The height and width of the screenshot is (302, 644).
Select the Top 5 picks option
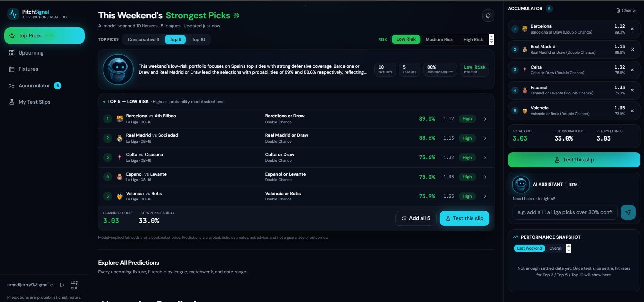pos(175,39)
